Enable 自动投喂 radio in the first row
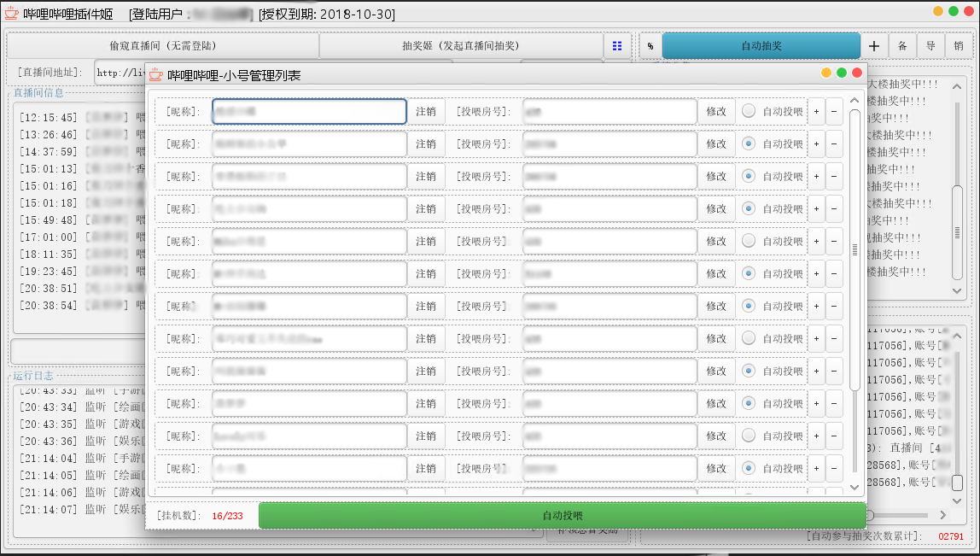 tap(748, 111)
